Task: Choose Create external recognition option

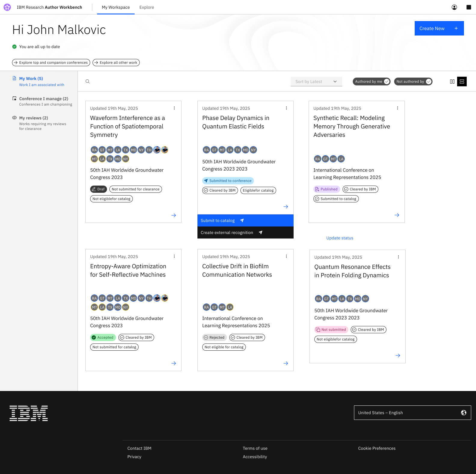Action: (246, 232)
